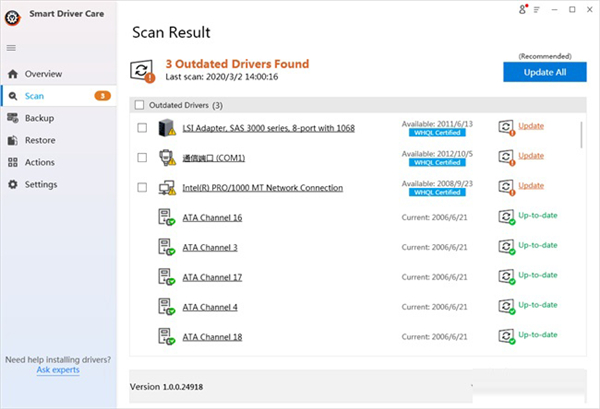This screenshot has height=409, width=600.
Task: Open the Overview page
Action: point(59,74)
